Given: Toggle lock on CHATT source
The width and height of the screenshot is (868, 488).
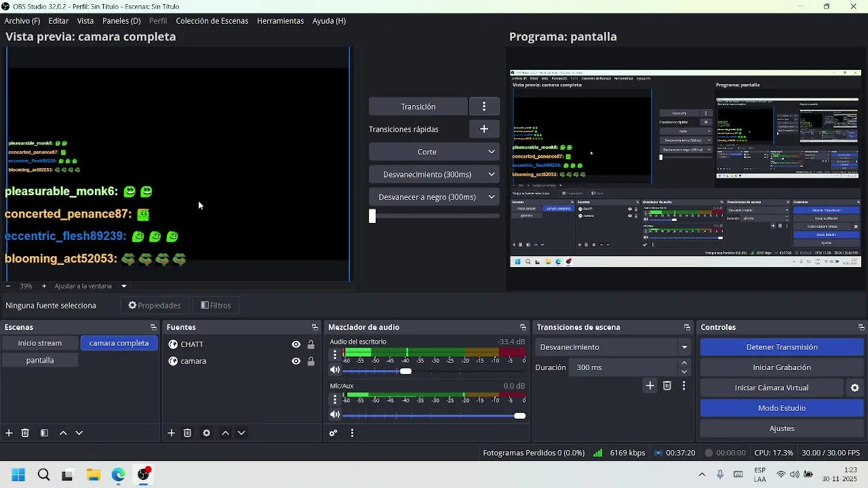Looking at the screenshot, I should click(x=311, y=344).
